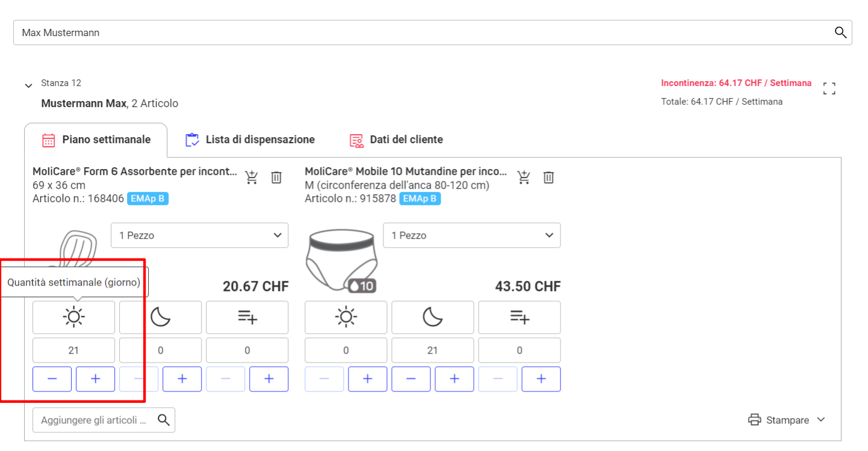Select sun day quantity for Form 6
The image size is (868, 451).
click(x=73, y=317)
